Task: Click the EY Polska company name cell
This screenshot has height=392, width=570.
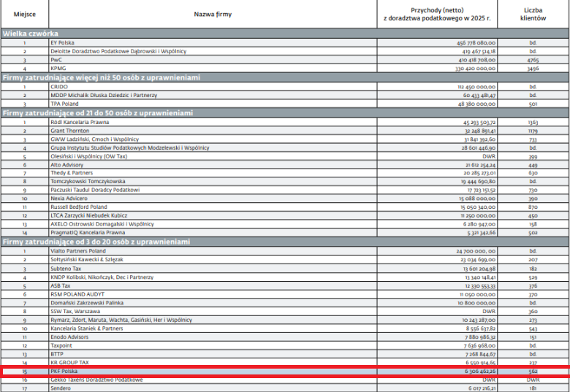Action: (x=64, y=43)
